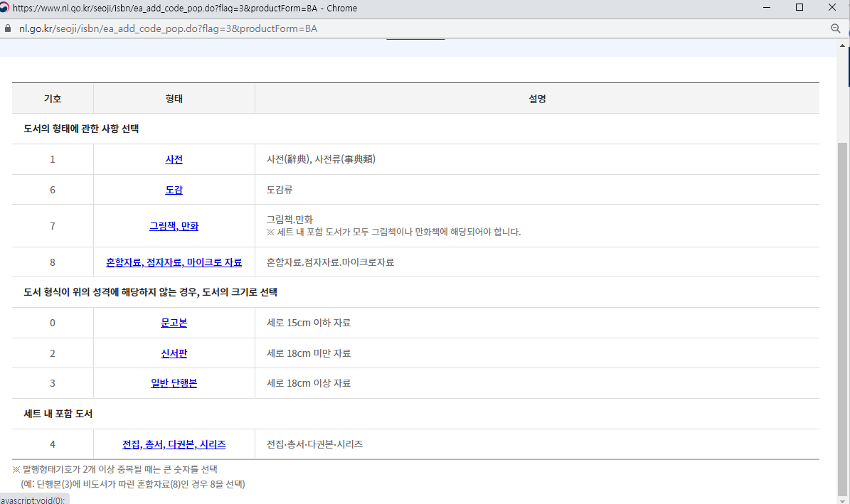Click code cell 4 in 전집 row
The height and width of the screenshot is (504, 850).
[53, 444]
